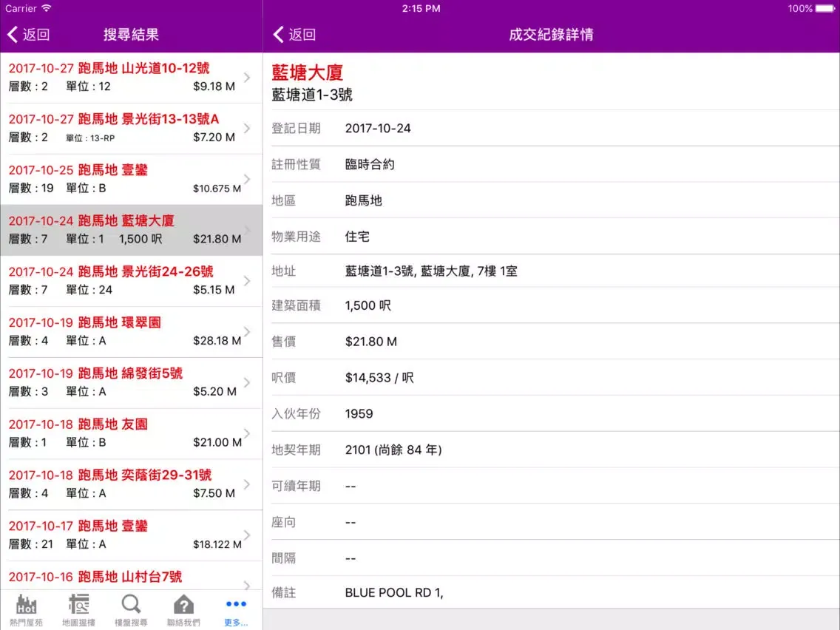840x630 pixels.
Task: Expand the 山光道10-12號 listing chevron
Action: pyautogui.click(x=247, y=76)
